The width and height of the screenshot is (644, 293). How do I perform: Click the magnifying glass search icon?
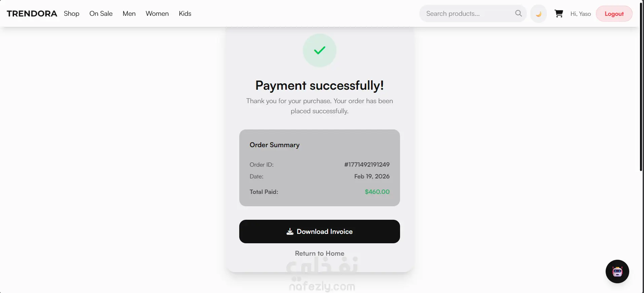(x=518, y=13)
